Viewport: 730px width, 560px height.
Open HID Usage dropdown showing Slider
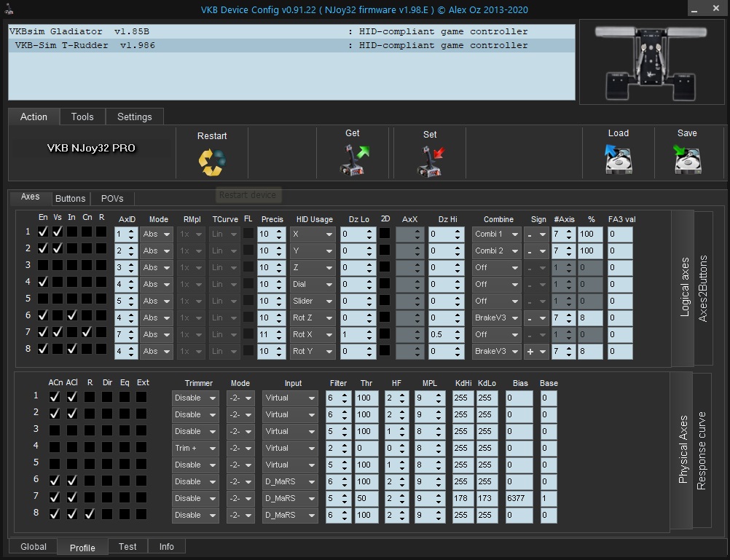313,301
